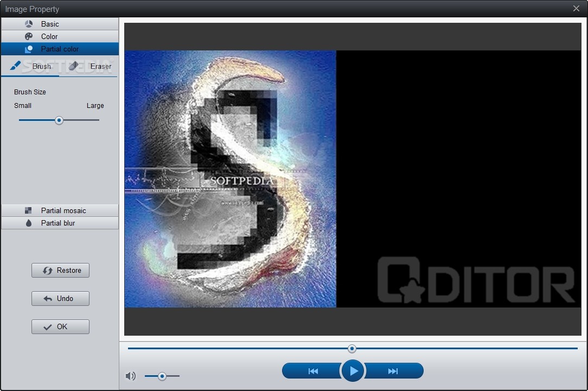Expand the Partial mosaic section

60,210
